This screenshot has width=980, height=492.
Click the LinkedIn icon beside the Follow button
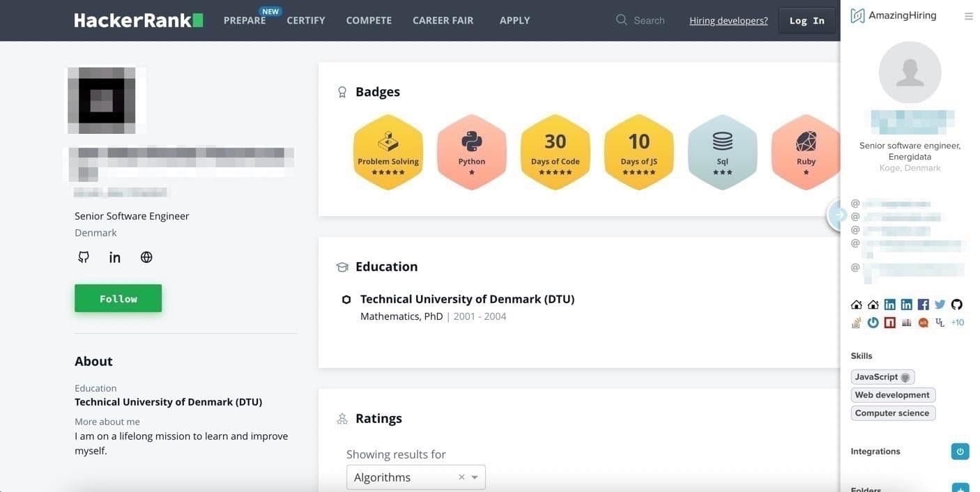[x=115, y=257]
